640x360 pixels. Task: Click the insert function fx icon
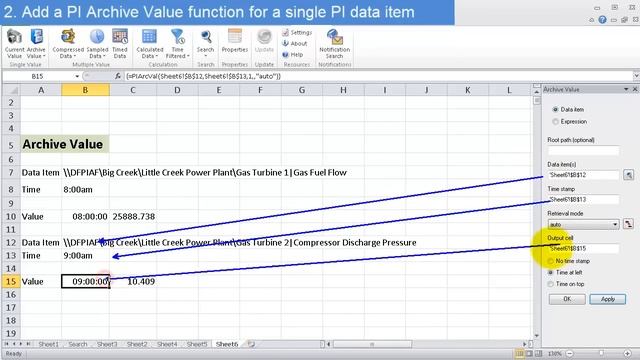pyautogui.click(x=118, y=76)
